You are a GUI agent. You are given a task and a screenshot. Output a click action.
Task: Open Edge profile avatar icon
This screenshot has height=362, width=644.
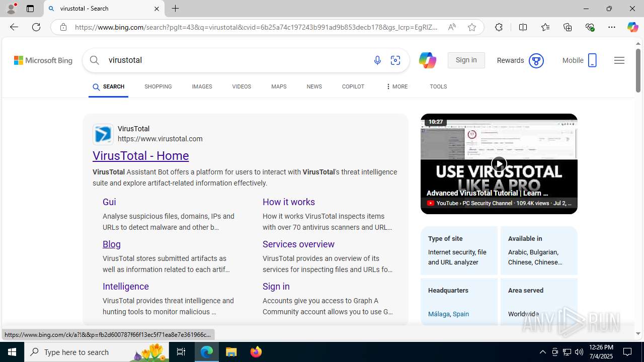coord(11,9)
